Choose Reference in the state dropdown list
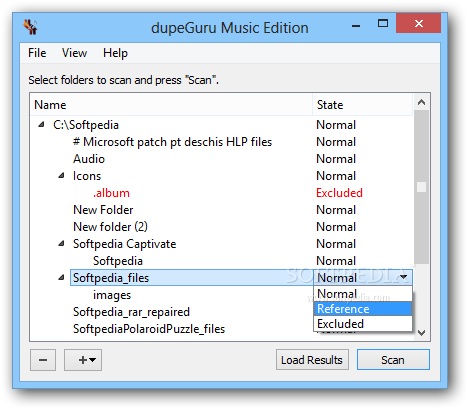Viewport: 468px width, 409px height. (x=363, y=309)
